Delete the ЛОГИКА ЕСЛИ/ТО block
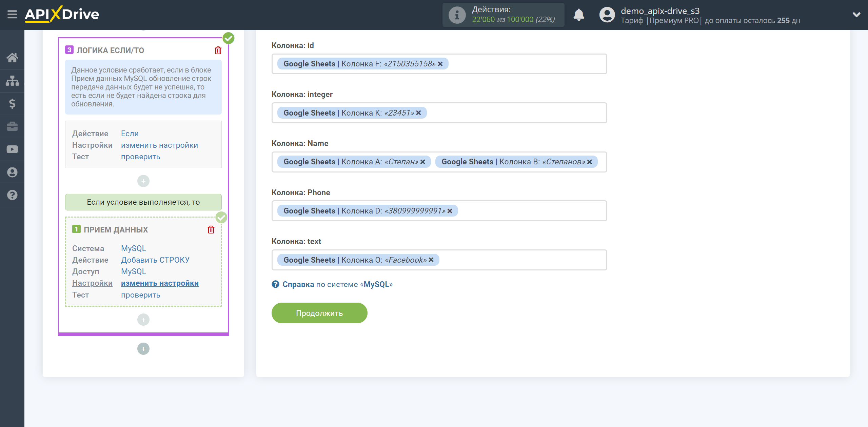The image size is (868, 427). pos(218,50)
